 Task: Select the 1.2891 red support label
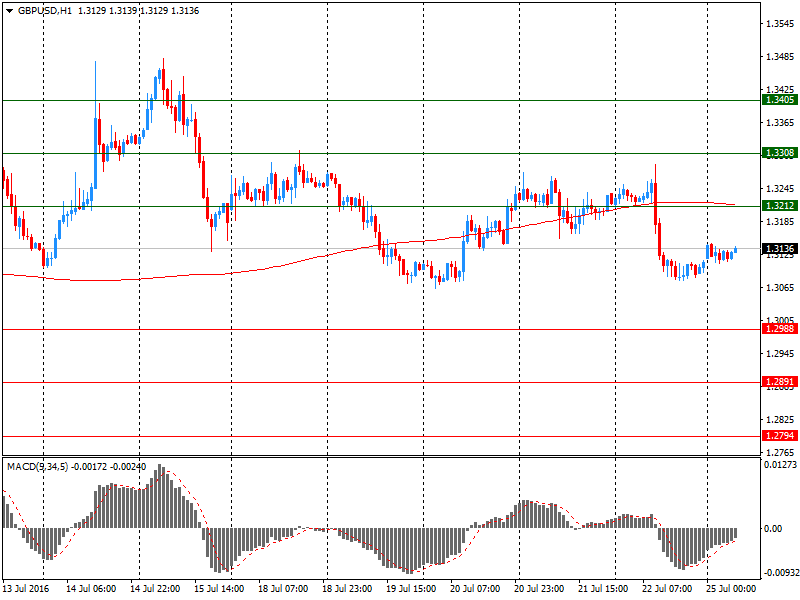780,382
